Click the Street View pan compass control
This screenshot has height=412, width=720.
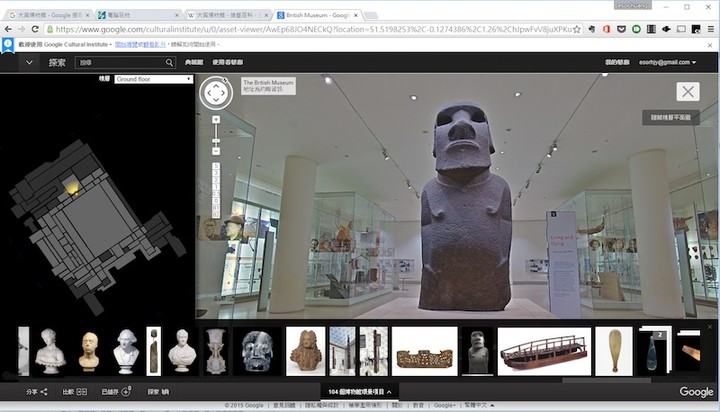(217, 94)
